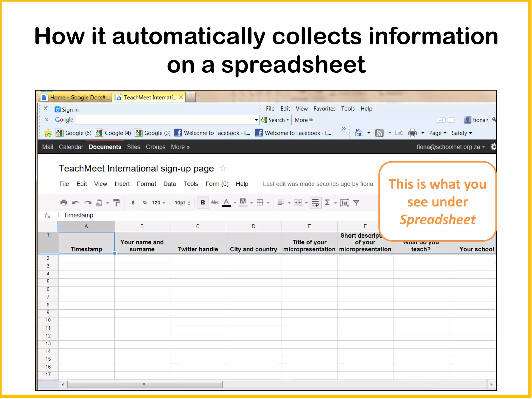532x399 pixels.
Task: Select the paint format roller tool
Action: [x=117, y=203]
